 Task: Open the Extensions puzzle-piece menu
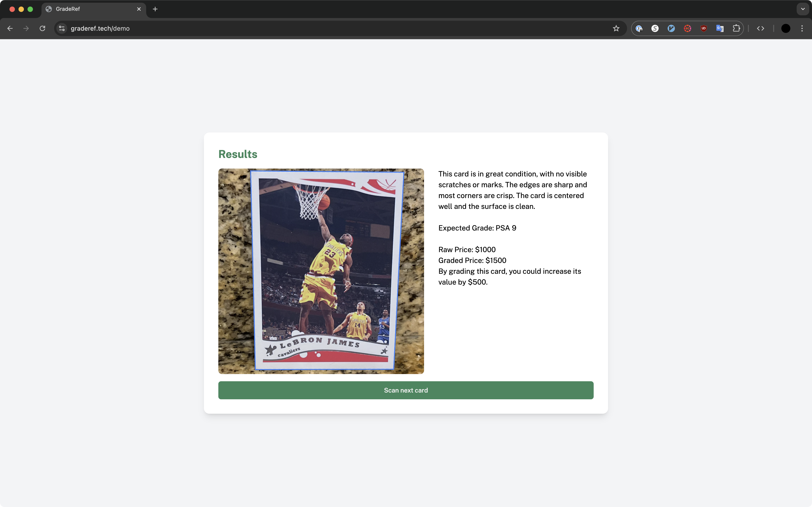tap(736, 28)
